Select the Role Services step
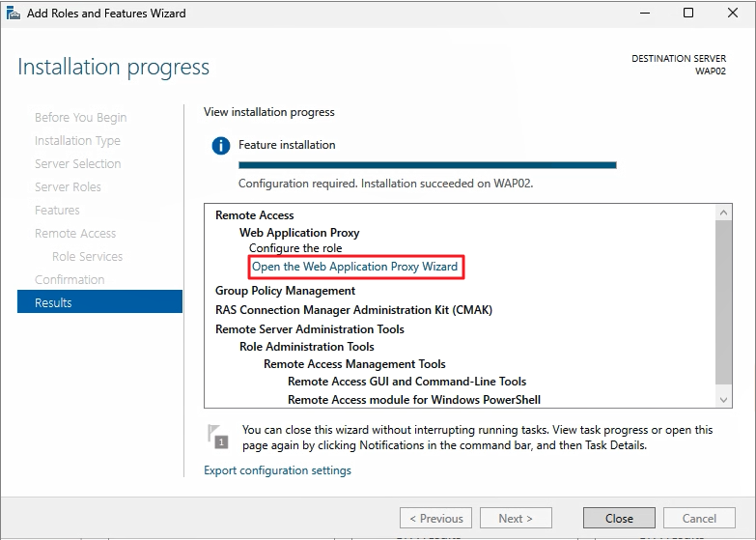Image resolution: width=756 pixels, height=540 pixels. tap(87, 256)
